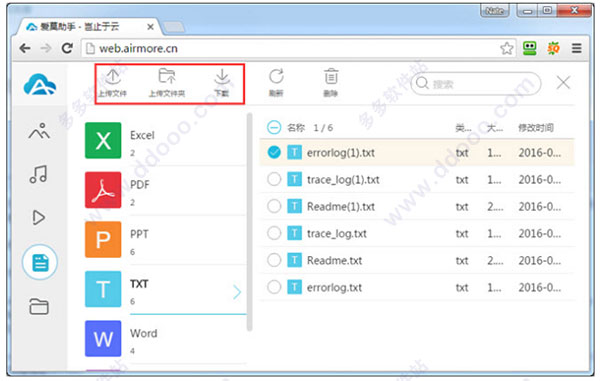Click the orange extension icon
This screenshot has width=600, height=381.
(553, 48)
